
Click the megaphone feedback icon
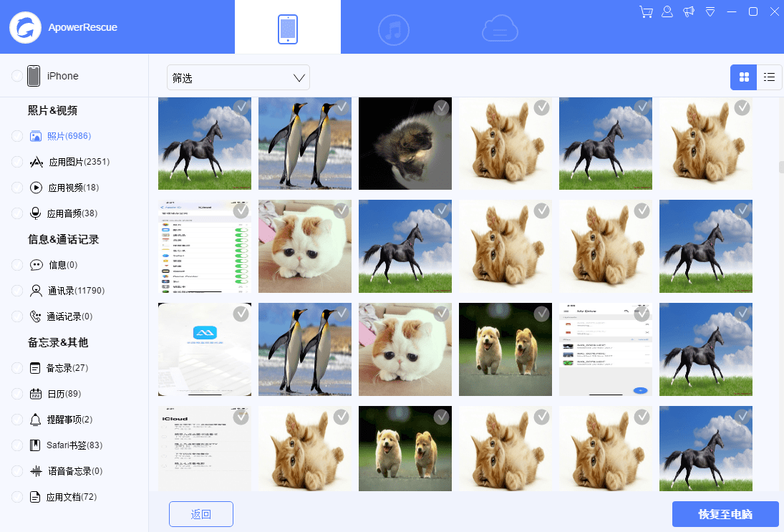pyautogui.click(x=689, y=12)
